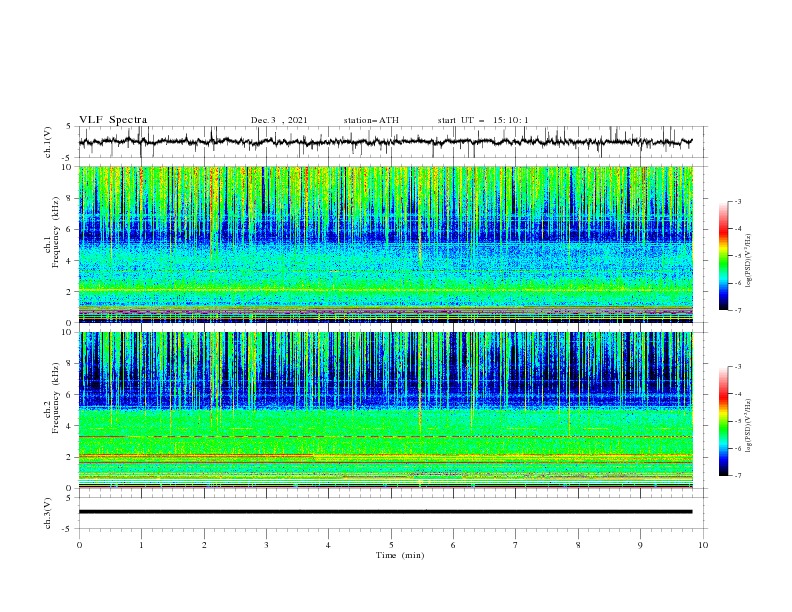Click the ch.2 PSD color bar
The height and width of the screenshot is (612, 792).
coord(723,421)
